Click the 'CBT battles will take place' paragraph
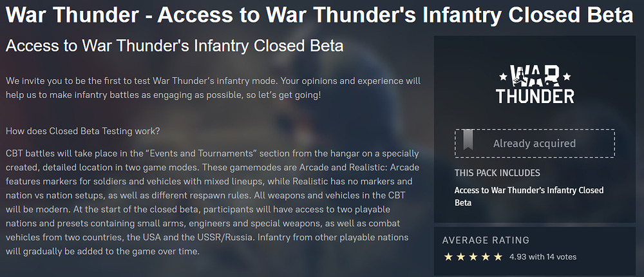The image size is (644, 277). click(213, 202)
